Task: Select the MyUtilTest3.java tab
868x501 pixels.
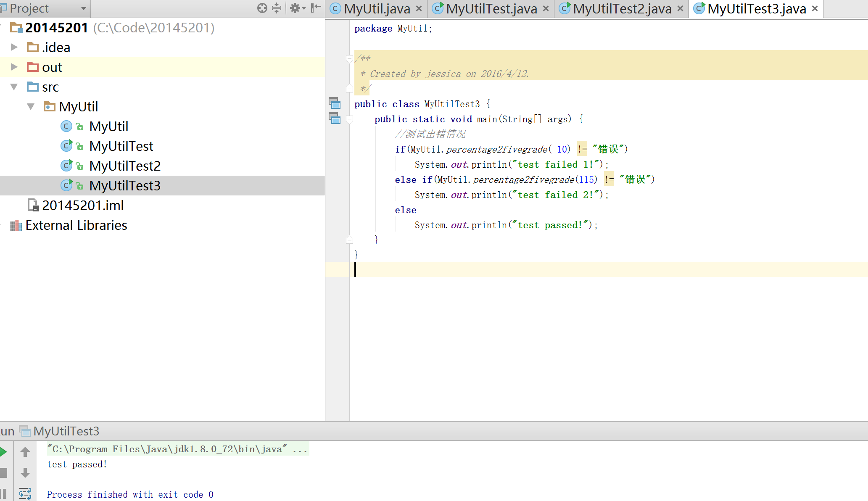Action: (x=757, y=8)
